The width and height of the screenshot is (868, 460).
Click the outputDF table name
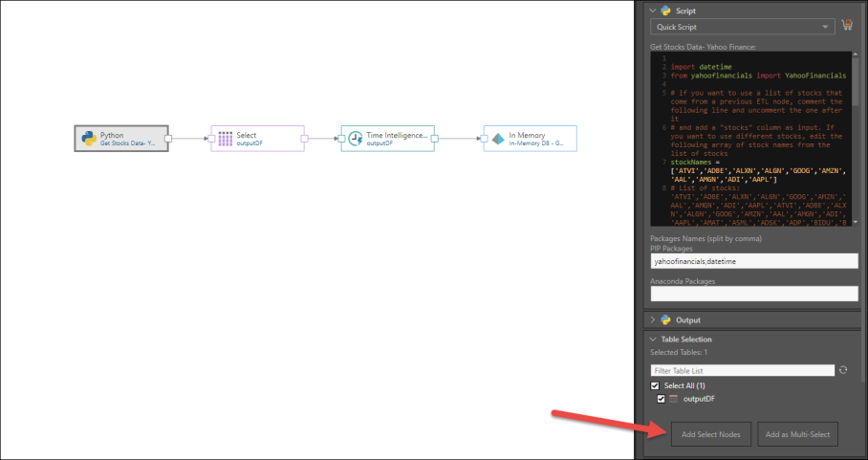tap(699, 399)
